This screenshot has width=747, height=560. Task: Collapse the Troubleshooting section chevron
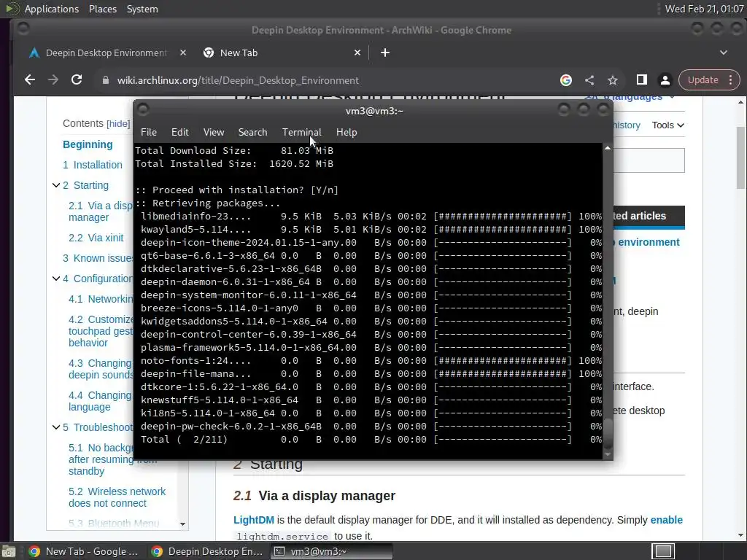pos(55,427)
